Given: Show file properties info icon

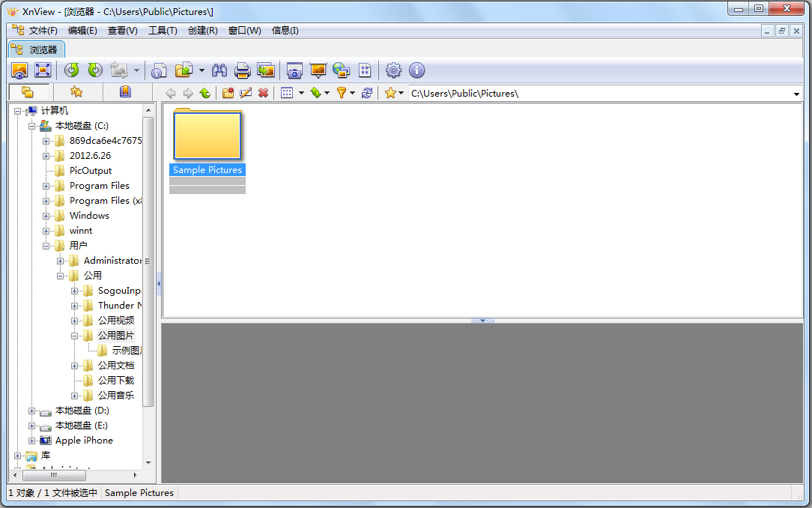Looking at the screenshot, I should pos(159,70).
